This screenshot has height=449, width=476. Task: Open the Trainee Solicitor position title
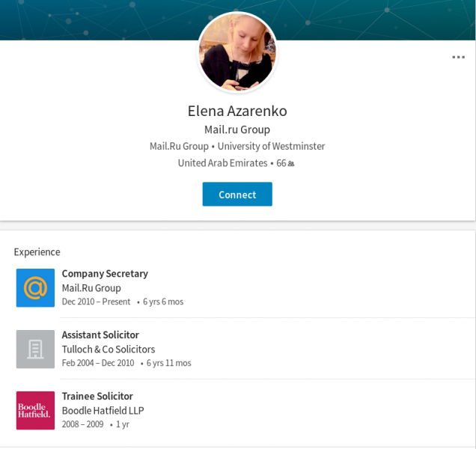tap(97, 397)
